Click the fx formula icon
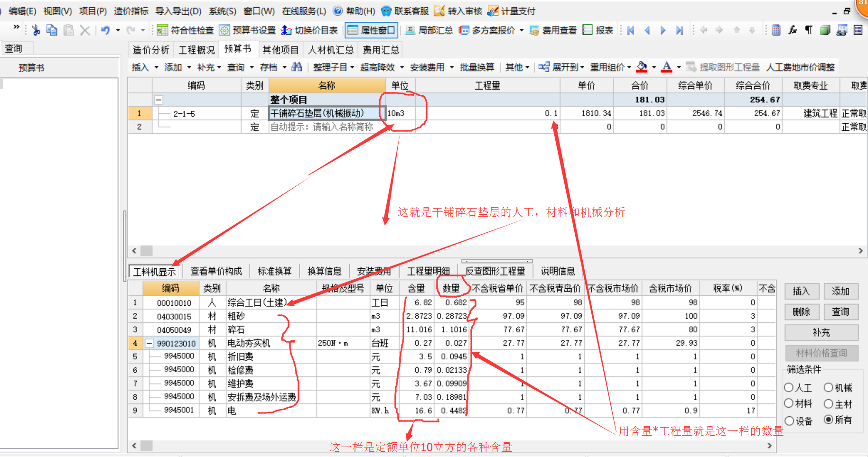Image resolution: width=868 pixels, height=457 pixels. coord(792,30)
